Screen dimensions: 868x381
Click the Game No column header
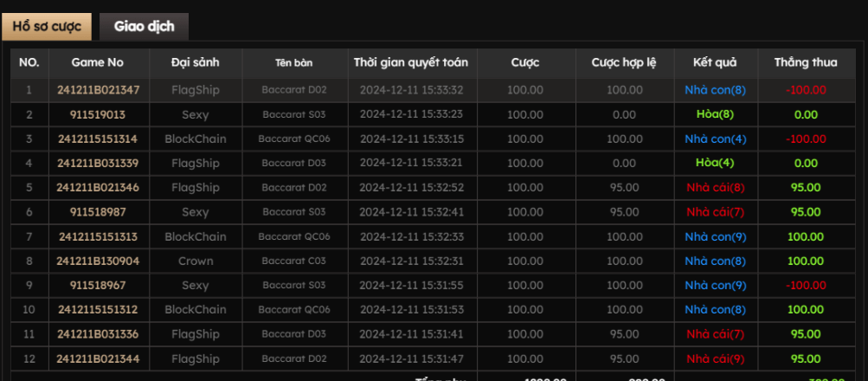[x=98, y=62]
